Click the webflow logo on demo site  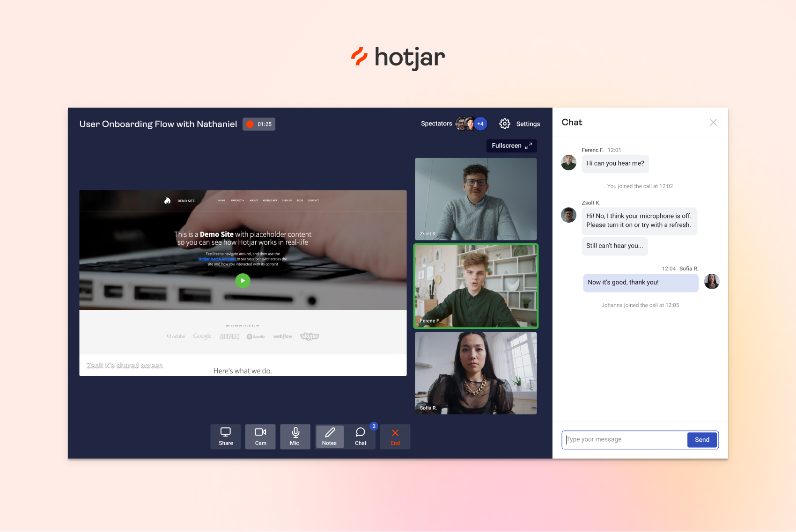click(x=283, y=336)
